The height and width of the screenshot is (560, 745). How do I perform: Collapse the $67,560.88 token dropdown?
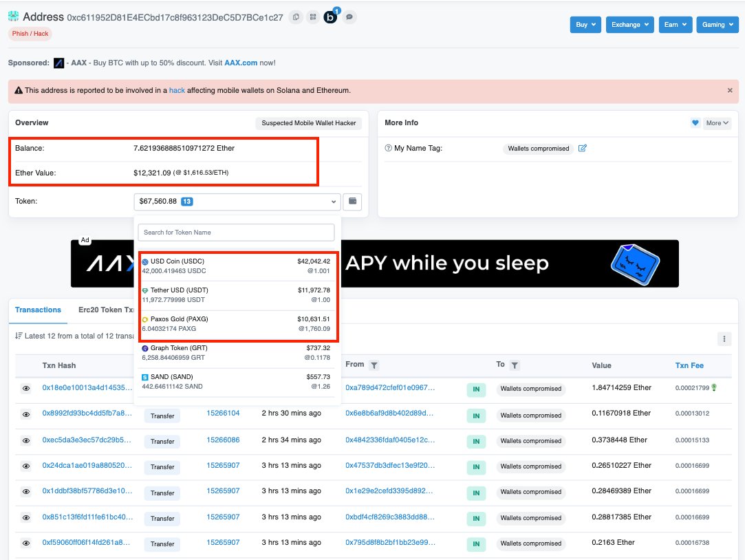click(x=237, y=202)
